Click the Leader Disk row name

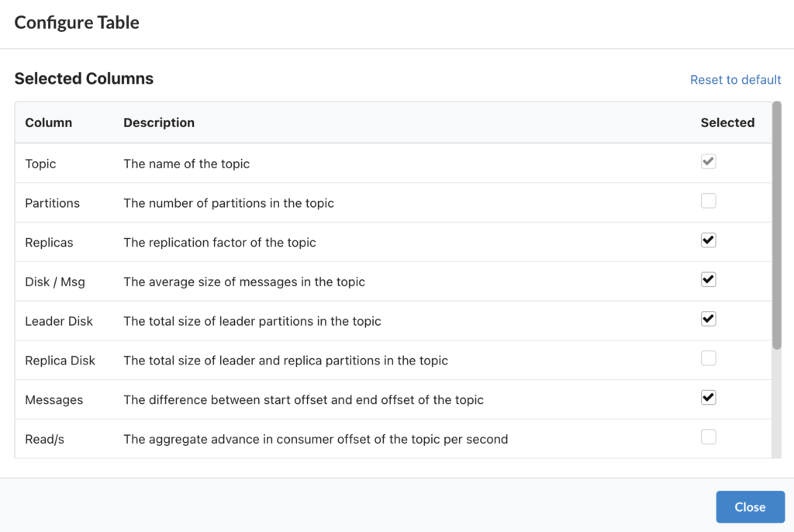point(59,321)
